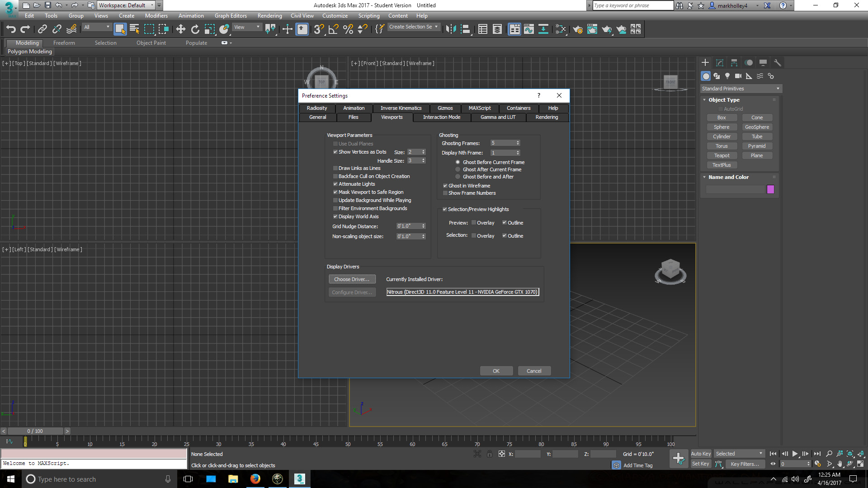The width and height of the screenshot is (868, 488).
Task: Toggle the Angle Snap icon
Action: point(334,29)
